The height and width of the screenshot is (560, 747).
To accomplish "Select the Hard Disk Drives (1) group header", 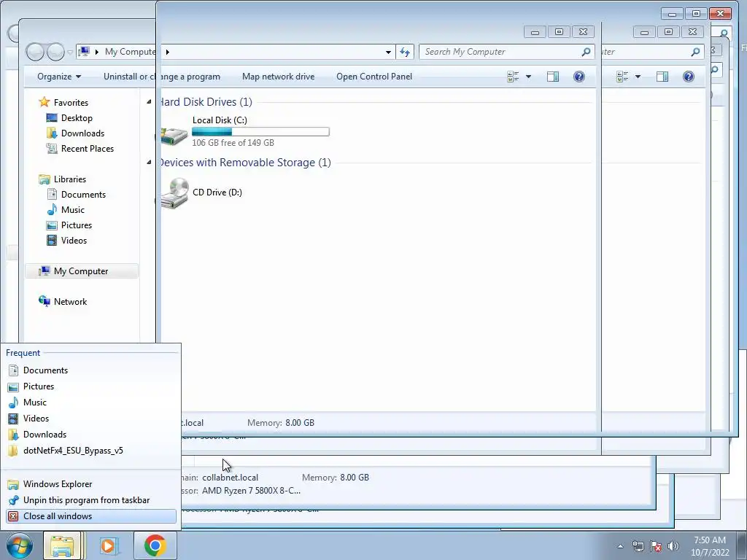I will point(205,102).
